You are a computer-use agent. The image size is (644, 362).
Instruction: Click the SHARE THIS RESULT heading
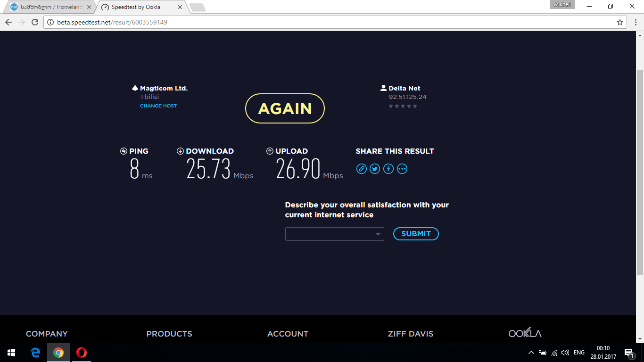(x=395, y=151)
